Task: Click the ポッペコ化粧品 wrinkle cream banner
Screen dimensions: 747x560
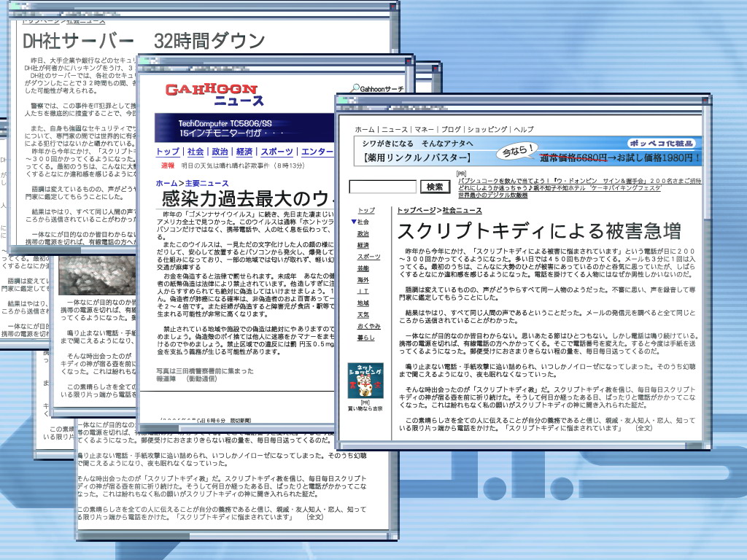Action: click(527, 151)
